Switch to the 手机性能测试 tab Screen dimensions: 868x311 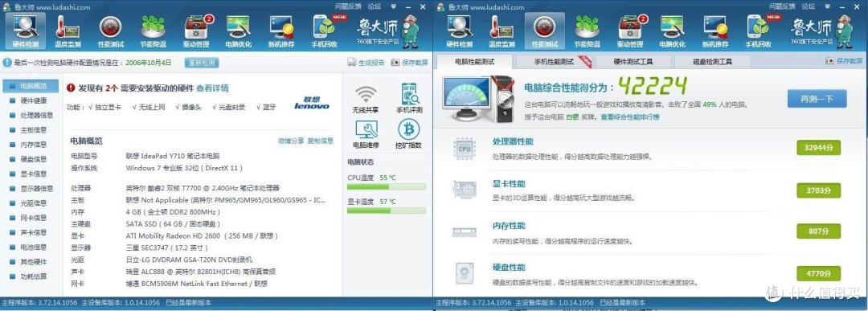coord(554,61)
